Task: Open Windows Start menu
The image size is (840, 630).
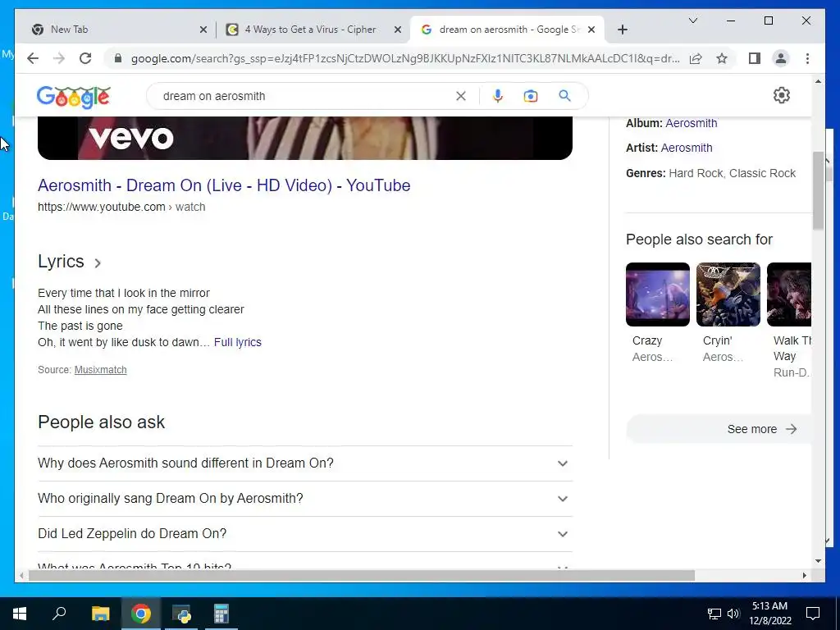Action: coord(20,614)
